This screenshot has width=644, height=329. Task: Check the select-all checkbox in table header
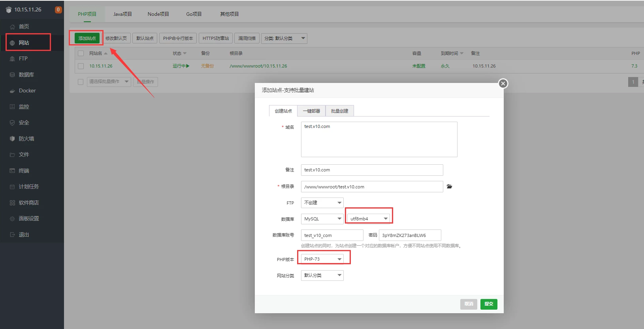click(81, 53)
